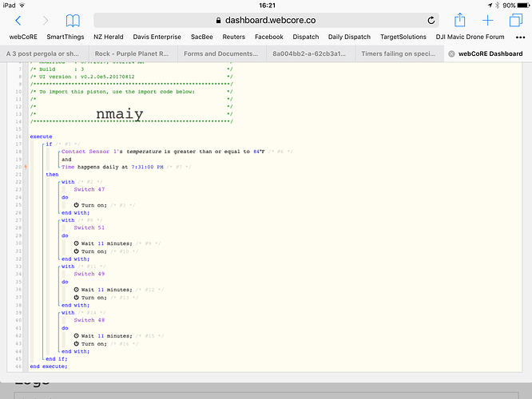Tap the Safari back arrow
The image size is (532, 399).
tap(18, 21)
